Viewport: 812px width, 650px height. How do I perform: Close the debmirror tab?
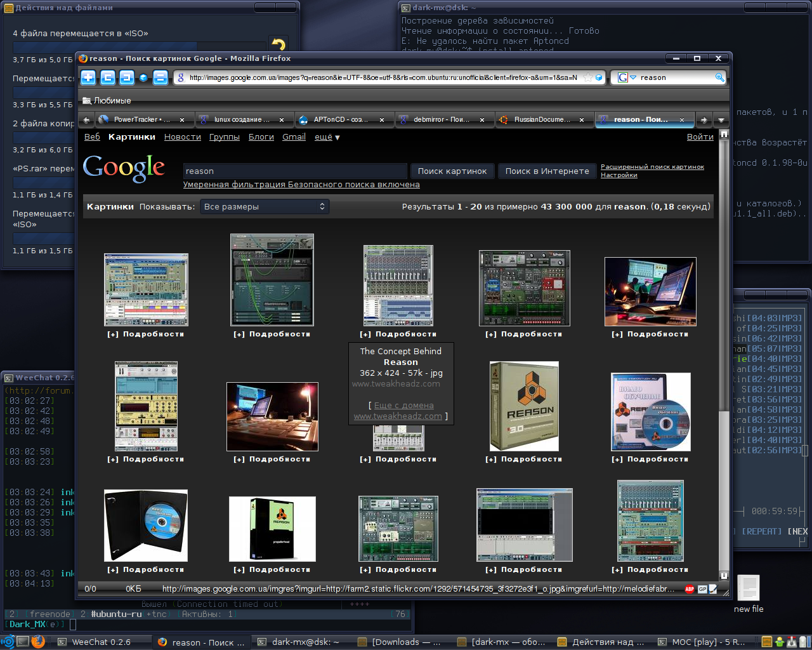click(x=482, y=119)
